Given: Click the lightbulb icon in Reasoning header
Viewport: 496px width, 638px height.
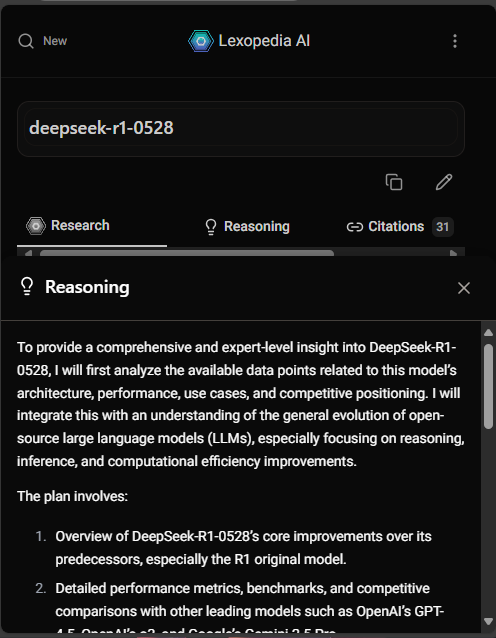Looking at the screenshot, I should pyautogui.click(x=27, y=287).
